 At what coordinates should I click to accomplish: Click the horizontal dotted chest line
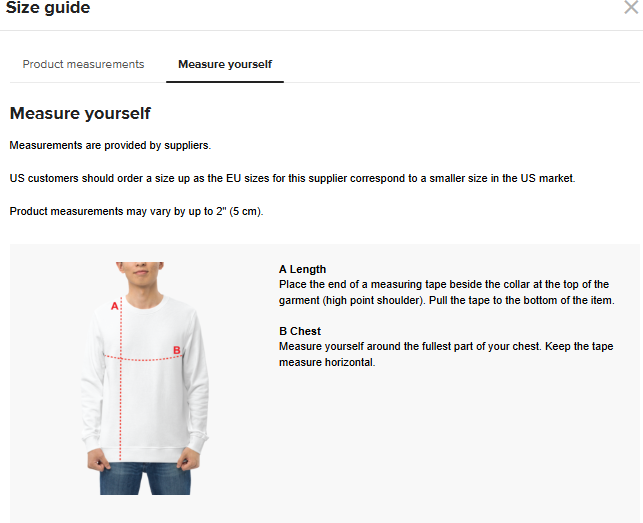tap(144, 358)
